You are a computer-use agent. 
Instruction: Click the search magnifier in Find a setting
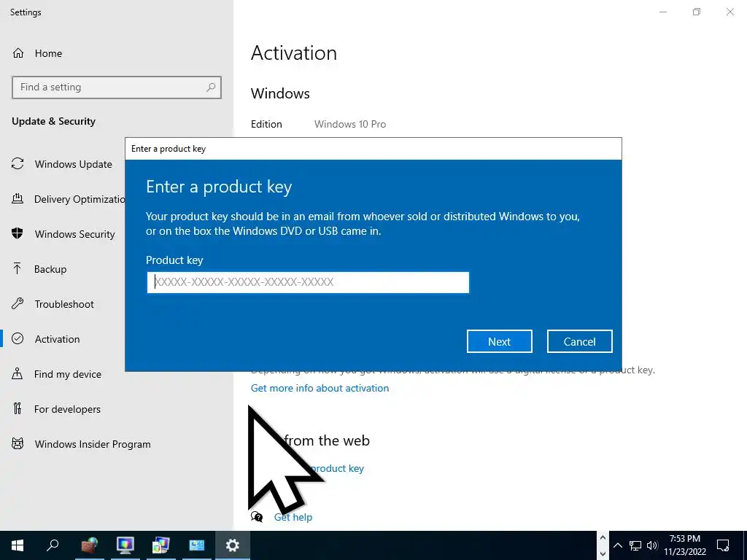point(211,87)
